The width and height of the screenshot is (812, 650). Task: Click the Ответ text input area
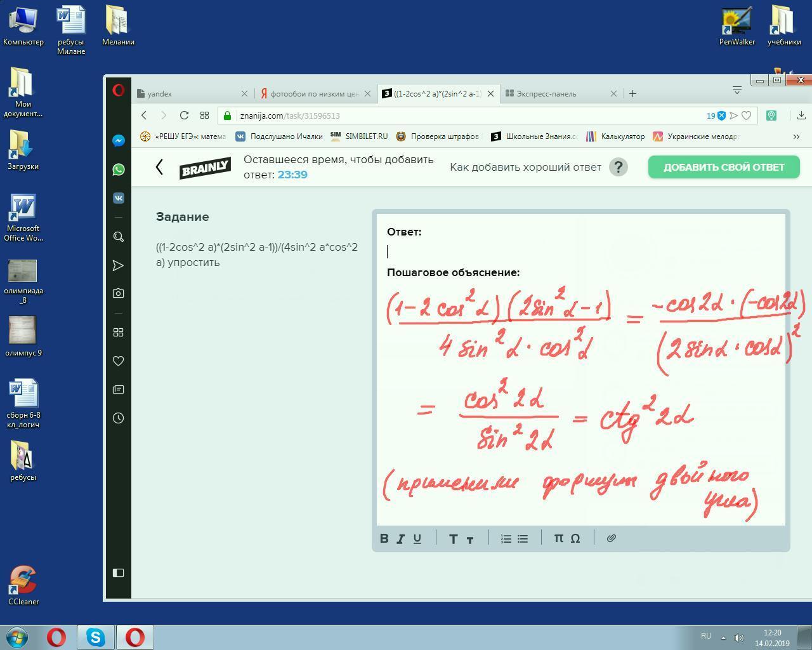[x=580, y=251]
